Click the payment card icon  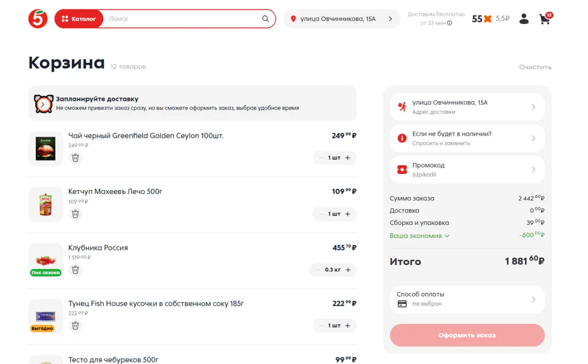402,304
